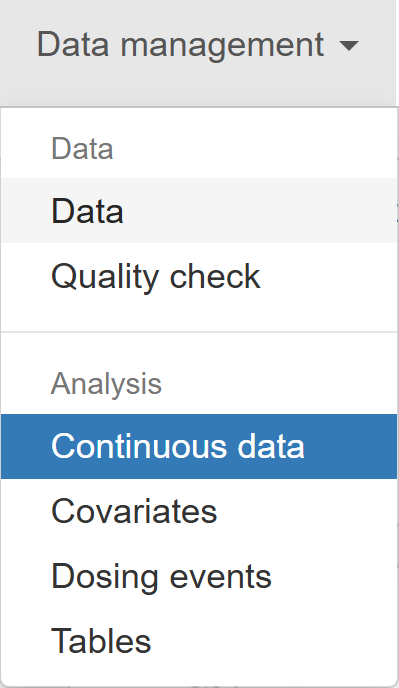Click the Data management caret arrow
Image resolution: width=399 pixels, height=688 pixels.
point(349,45)
